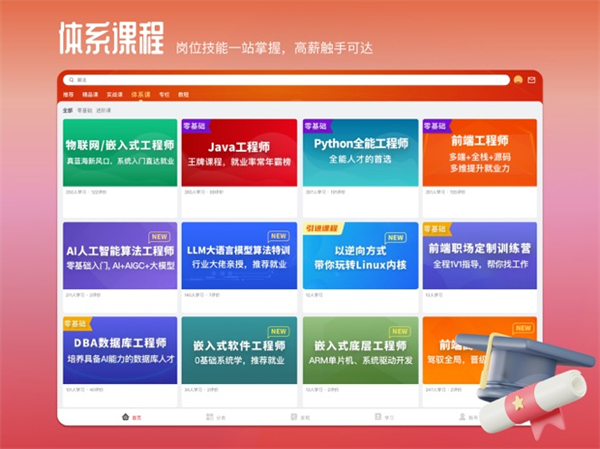Open the 学习 study icon in bottom bar
The height and width of the screenshot is (449, 600).
click(377, 415)
